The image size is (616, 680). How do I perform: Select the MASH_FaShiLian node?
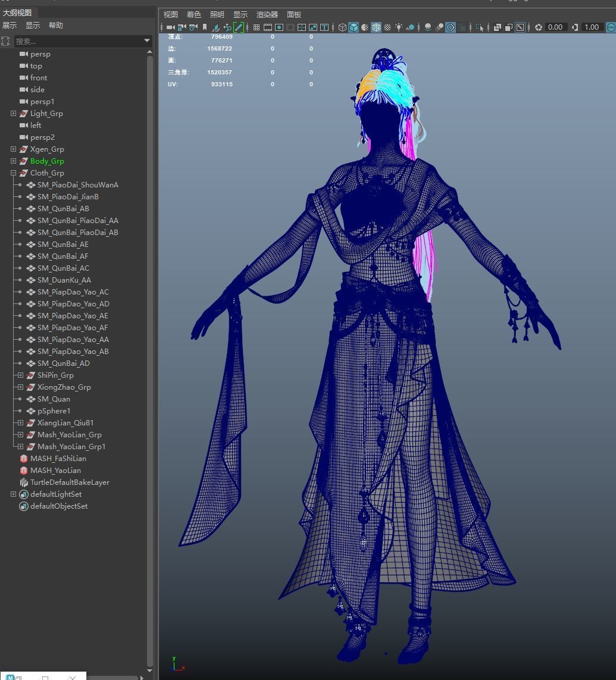click(58, 459)
